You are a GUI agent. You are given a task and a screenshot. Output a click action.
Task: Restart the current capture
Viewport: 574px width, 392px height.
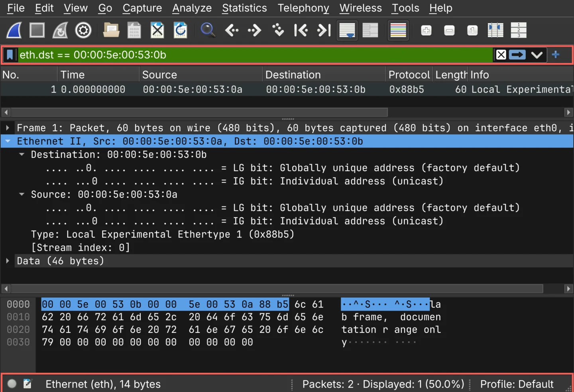(60, 30)
